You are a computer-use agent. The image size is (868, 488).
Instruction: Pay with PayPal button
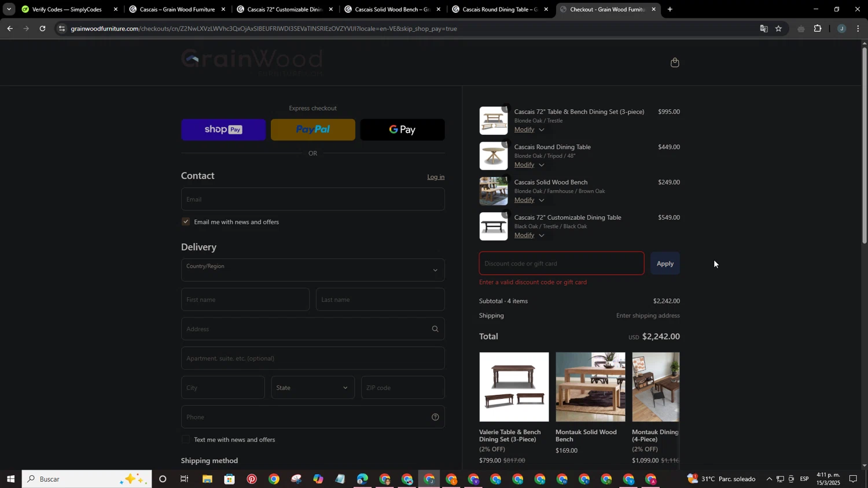tap(313, 130)
